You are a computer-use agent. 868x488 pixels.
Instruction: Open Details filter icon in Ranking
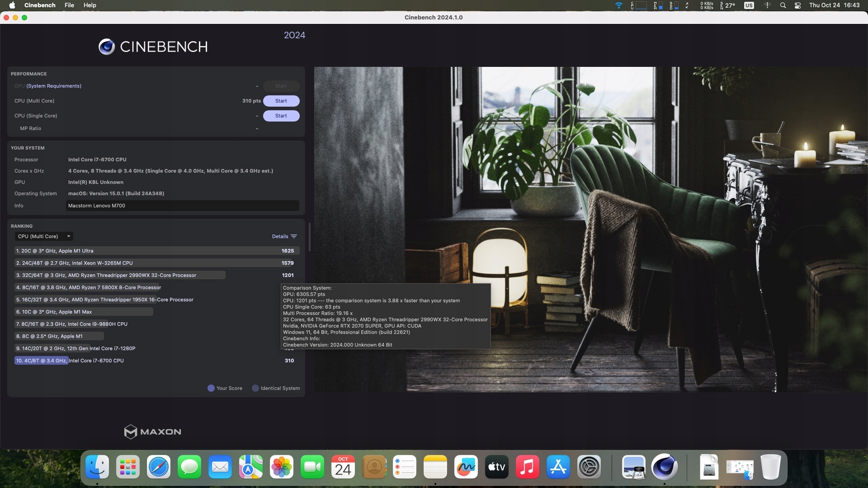pos(294,236)
